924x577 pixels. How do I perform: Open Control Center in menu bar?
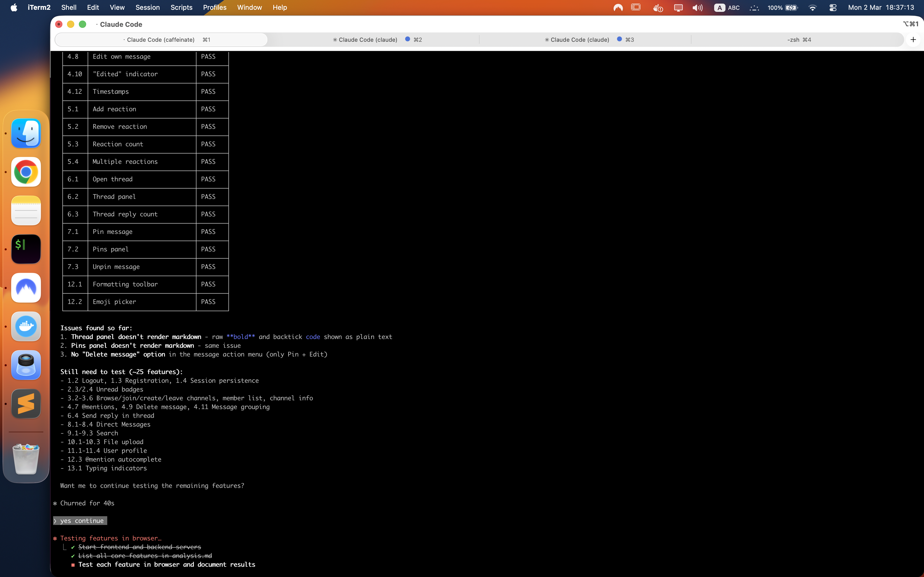pyautogui.click(x=833, y=8)
